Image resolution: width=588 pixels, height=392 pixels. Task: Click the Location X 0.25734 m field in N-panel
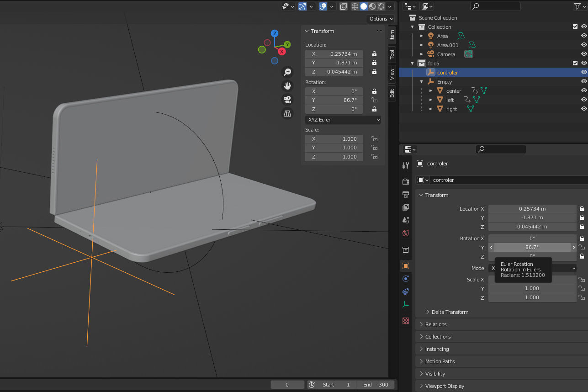[334, 54]
